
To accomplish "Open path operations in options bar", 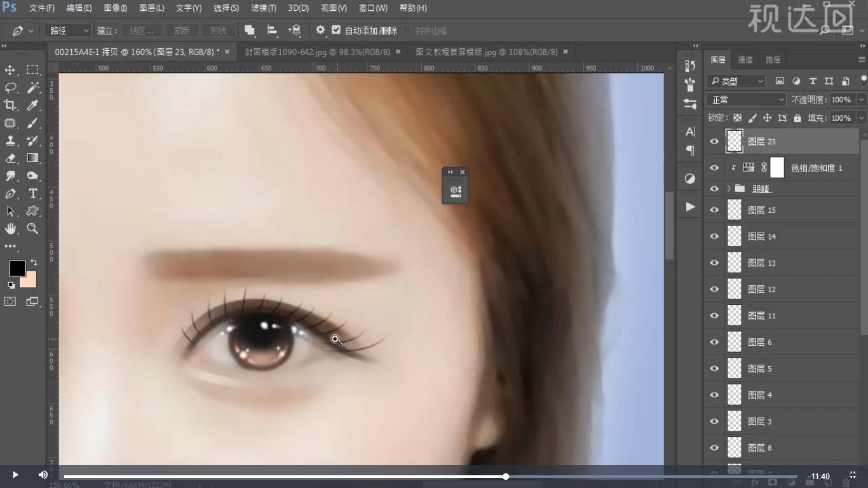I will 250,30.
